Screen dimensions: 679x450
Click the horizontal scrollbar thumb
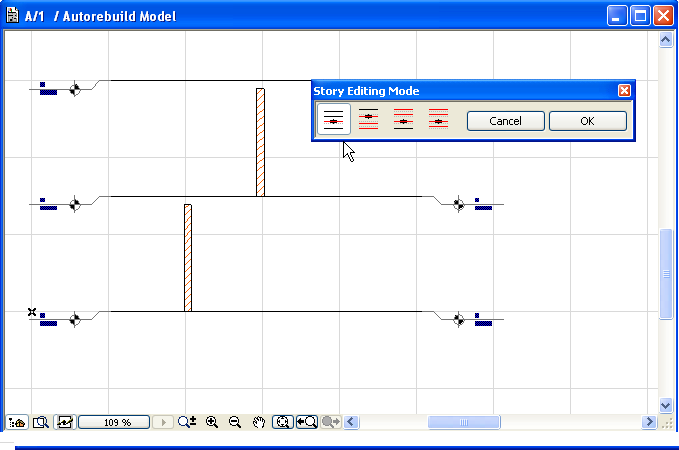click(x=464, y=422)
